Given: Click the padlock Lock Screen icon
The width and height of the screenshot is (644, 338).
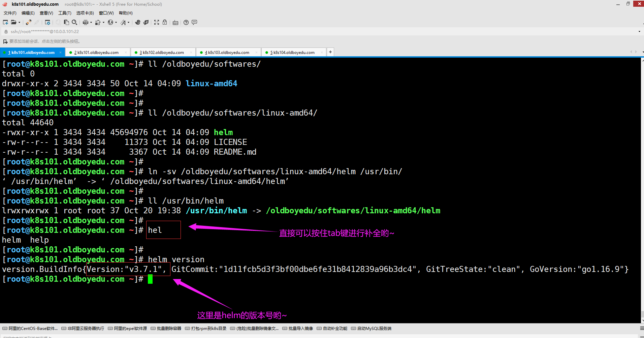Looking at the screenshot, I should pos(165,22).
